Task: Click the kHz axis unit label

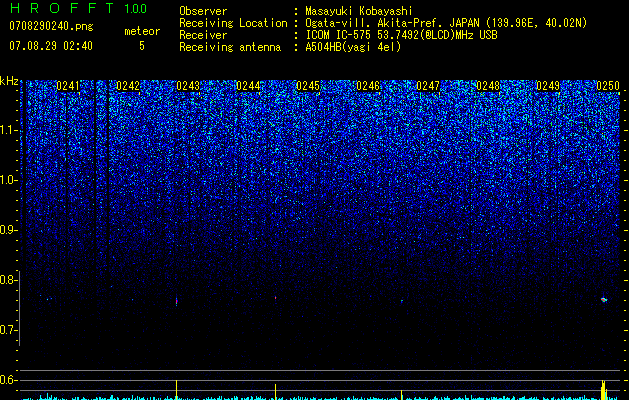Action: (x=10, y=82)
